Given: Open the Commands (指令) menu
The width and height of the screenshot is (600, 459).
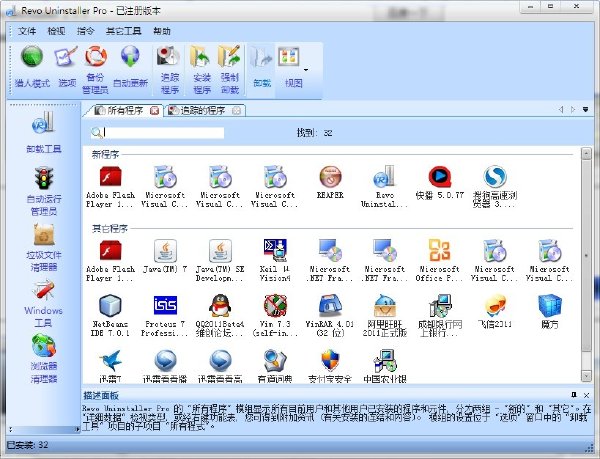Looking at the screenshot, I should tap(85, 31).
